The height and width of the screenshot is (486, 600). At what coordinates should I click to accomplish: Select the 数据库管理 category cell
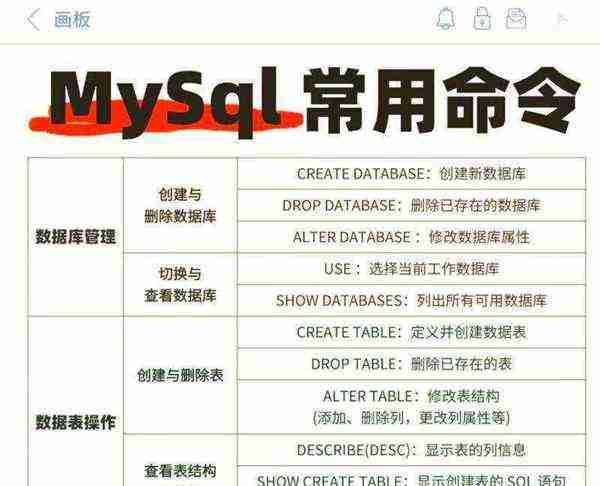pos(76,236)
